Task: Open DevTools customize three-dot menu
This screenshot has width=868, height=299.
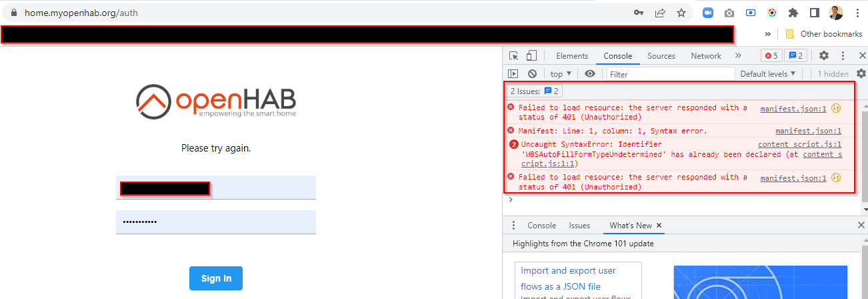Action: (843, 56)
